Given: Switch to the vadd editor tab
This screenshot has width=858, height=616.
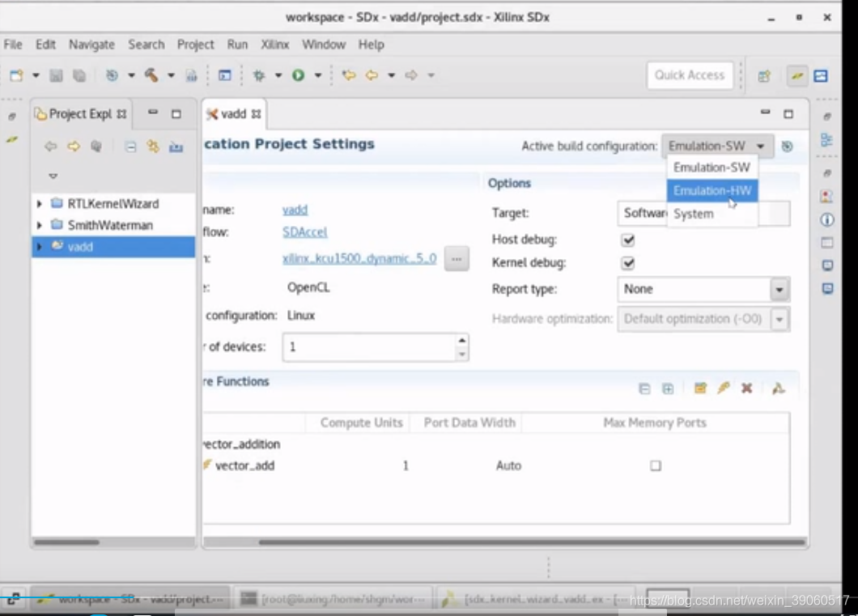Looking at the screenshot, I should [234, 114].
